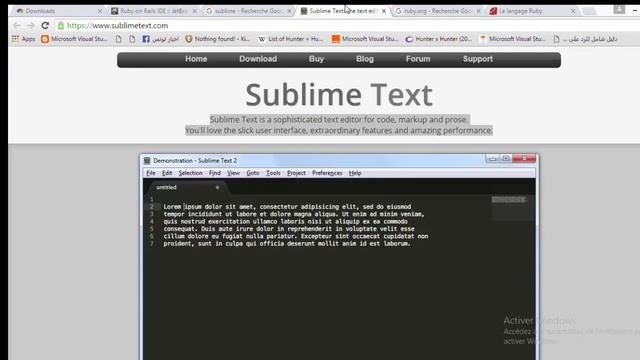The width and height of the screenshot is (640, 360).
Task: Open the last Arabic-titled bookmark
Action: coord(585,39)
